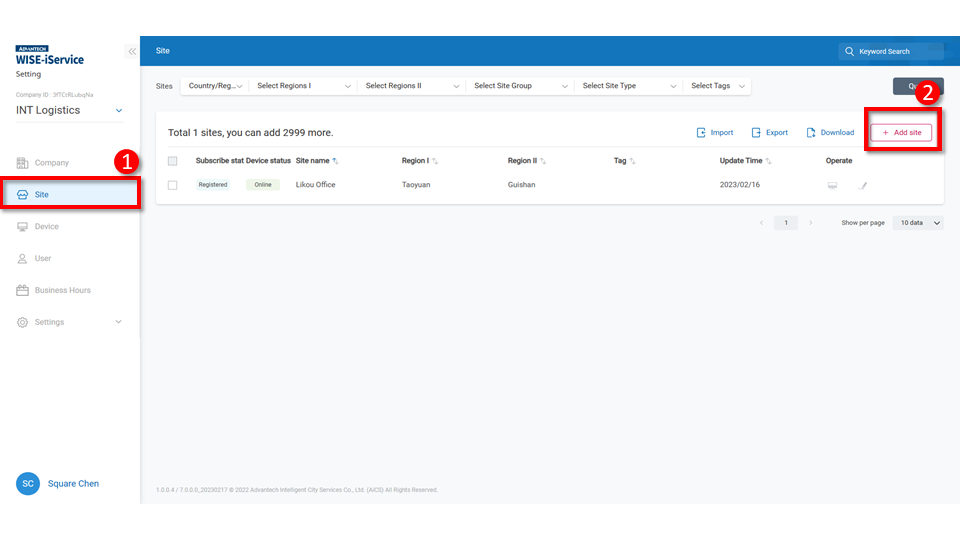Open the Device menu in sidebar

(x=47, y=227)
